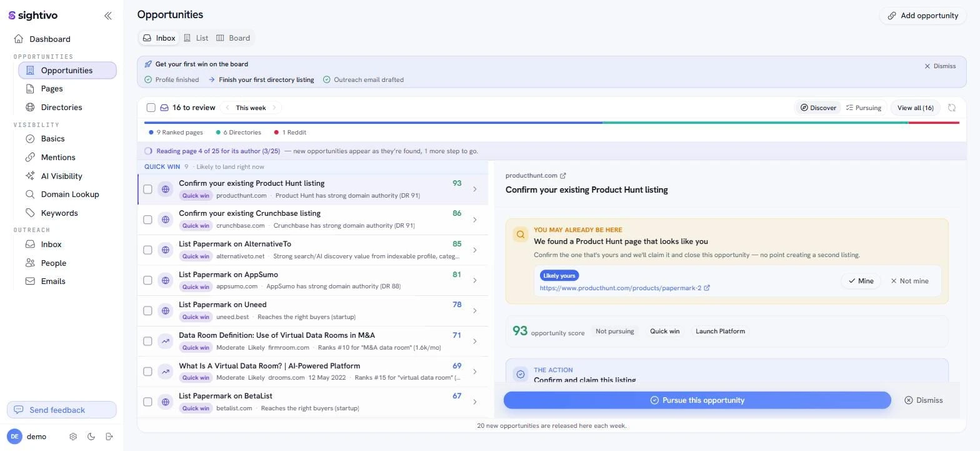980x451 pixels.
Task: Open Dashboard from the sidebar
Action: point(49,39)
